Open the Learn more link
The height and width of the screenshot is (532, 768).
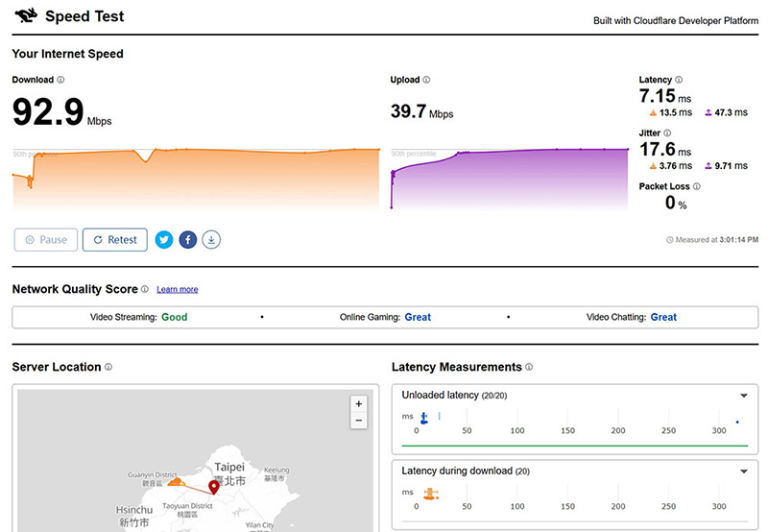coord(178,289)
